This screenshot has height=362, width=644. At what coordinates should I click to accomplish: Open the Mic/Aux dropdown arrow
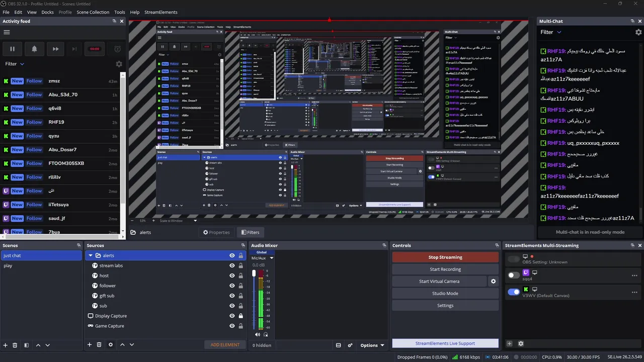tap(272, 258)
